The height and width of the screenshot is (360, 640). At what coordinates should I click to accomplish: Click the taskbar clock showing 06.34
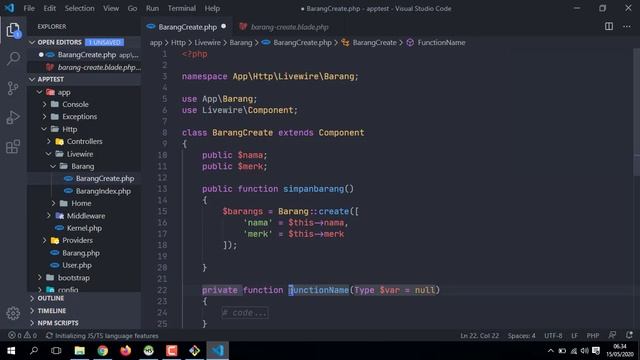coord(620,351)
